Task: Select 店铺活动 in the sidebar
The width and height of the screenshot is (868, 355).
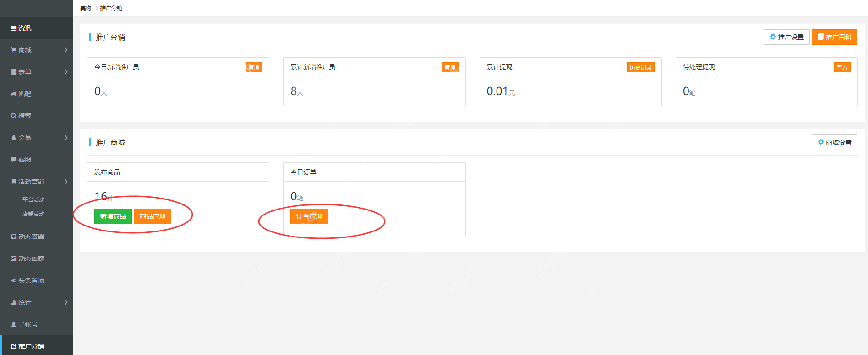Action: (x=33, y=214)
